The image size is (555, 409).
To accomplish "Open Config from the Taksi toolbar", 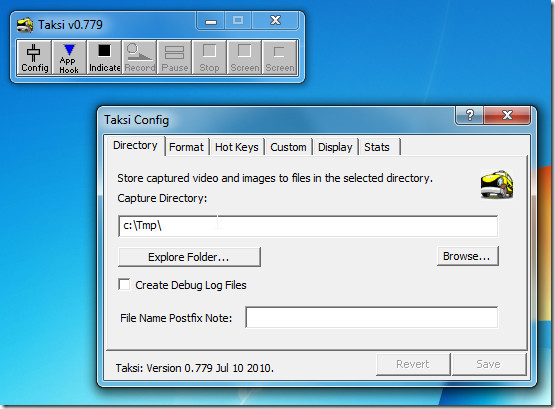I will [34, 57].
